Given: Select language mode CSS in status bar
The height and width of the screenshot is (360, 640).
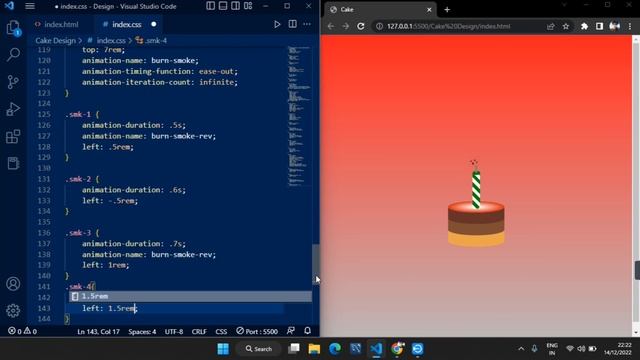Looking at the screenshot, I should point(221,331).
